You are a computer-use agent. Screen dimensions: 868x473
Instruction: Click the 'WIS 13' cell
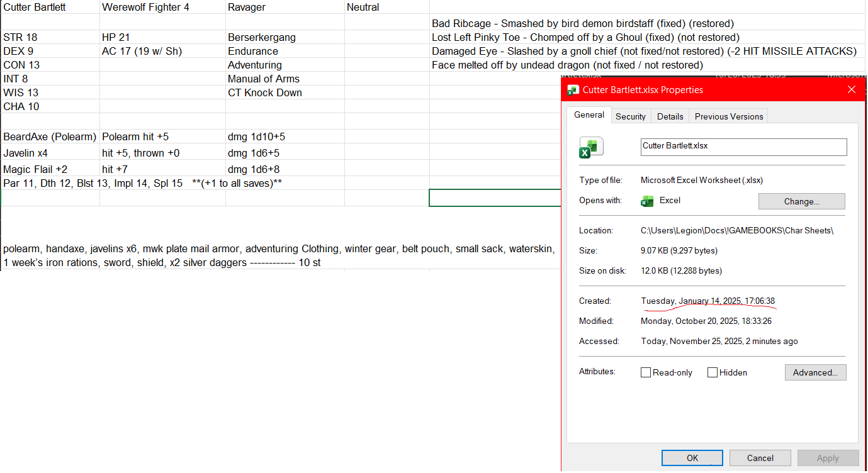point(50,93)
